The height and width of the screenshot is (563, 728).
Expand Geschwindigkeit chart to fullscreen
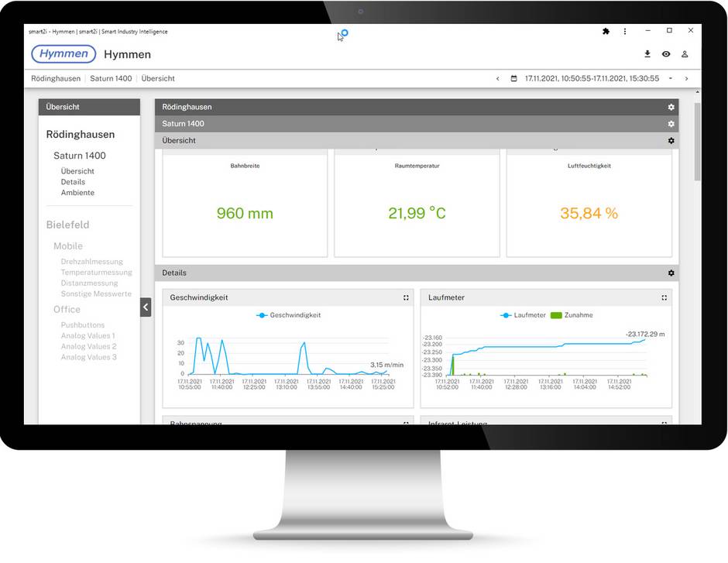point(406,297)
